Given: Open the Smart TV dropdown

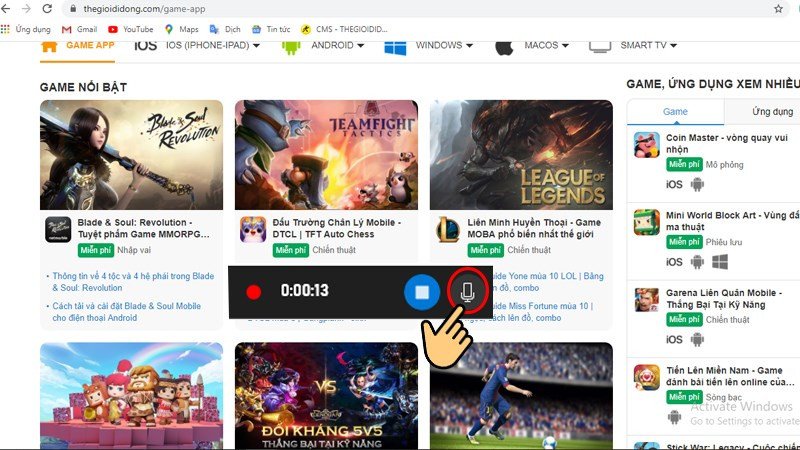Looking at the screenshot, I should [x=648, y=46].
